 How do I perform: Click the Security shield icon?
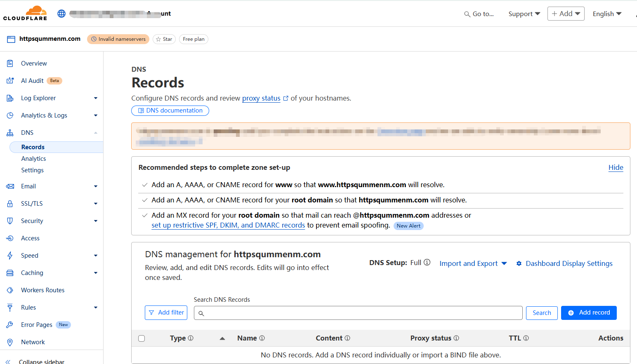click(10, 221)
